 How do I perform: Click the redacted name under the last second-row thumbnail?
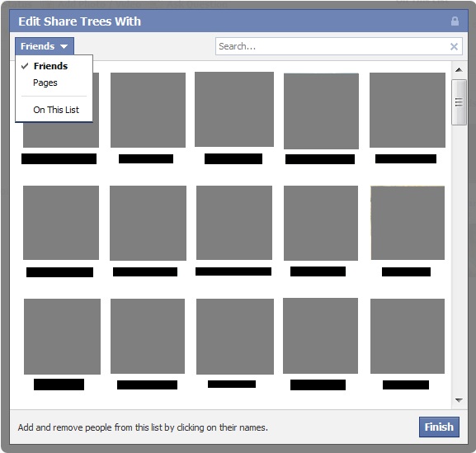pyautogui.click(x=406, y=271)
